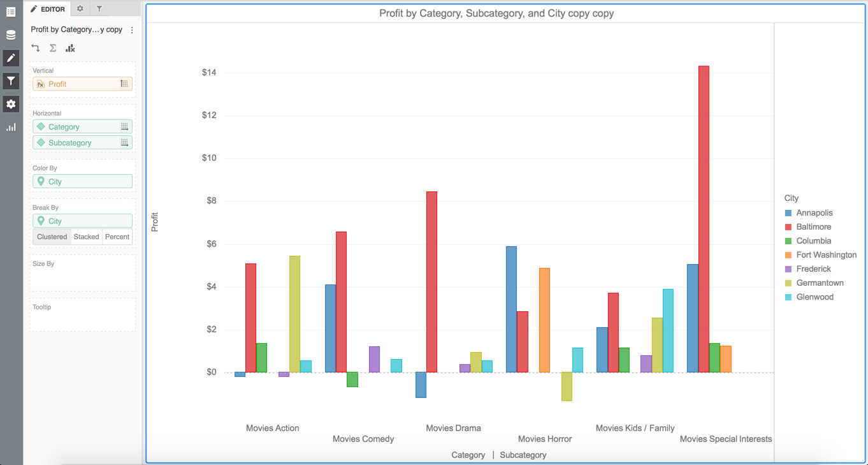Viewport: 868px width, 465px height.
Task: Click the sigma totals icon
Action: [53, 48]
